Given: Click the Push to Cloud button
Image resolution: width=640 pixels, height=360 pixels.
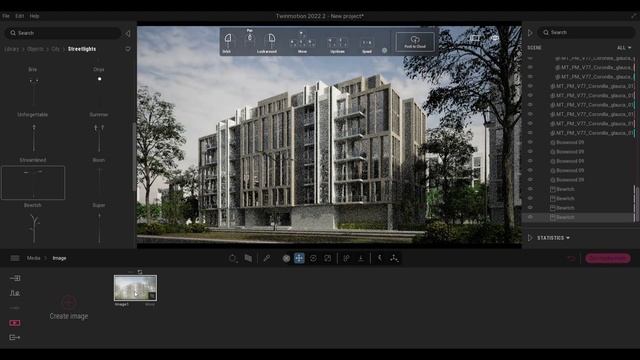Looking at the screenshot, I should [415, 41].
